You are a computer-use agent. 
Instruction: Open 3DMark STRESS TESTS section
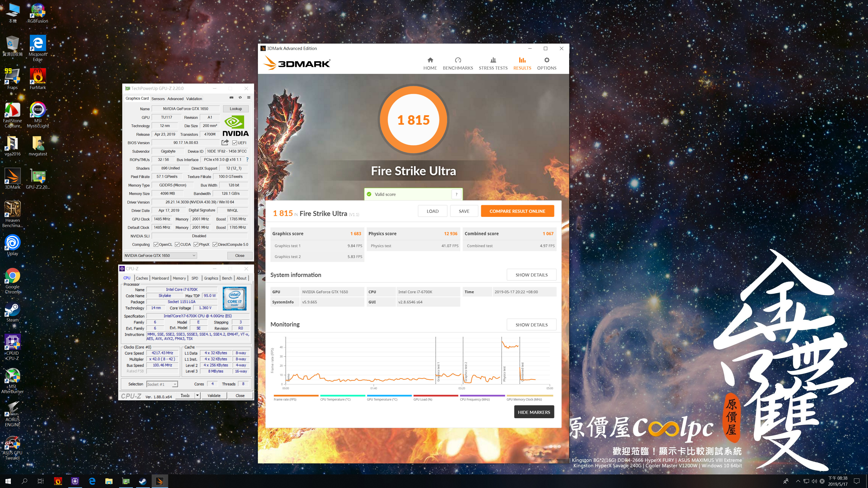(x=493, y=63)
